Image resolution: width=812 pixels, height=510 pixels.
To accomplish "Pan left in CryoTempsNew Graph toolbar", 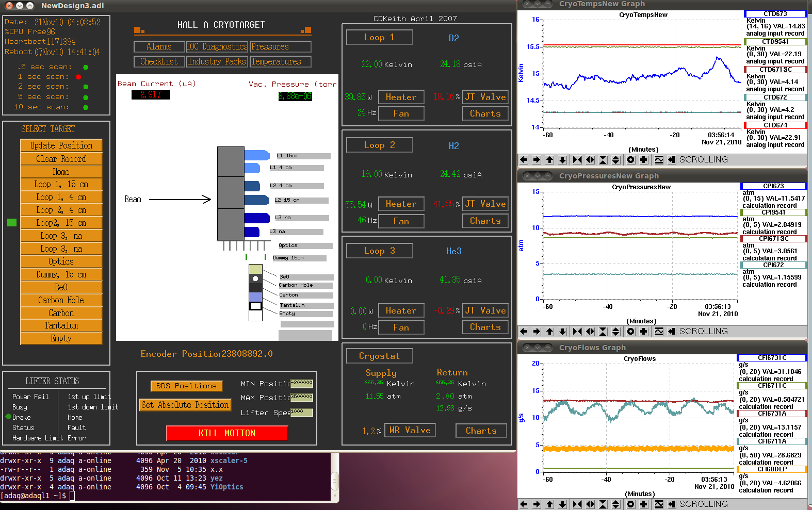I will (x=524, y=160).
